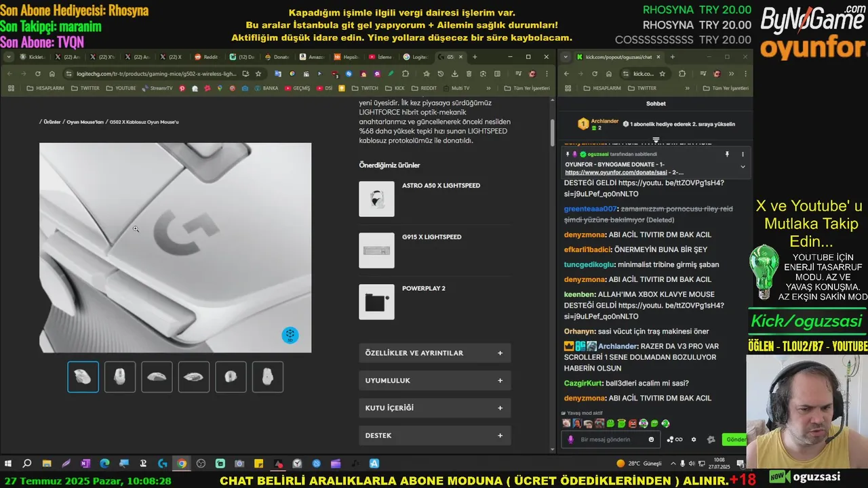This screenshot has width=868, height=488.
Task: Bookmark the Kick chat page with star
Action: coord(663,73)
